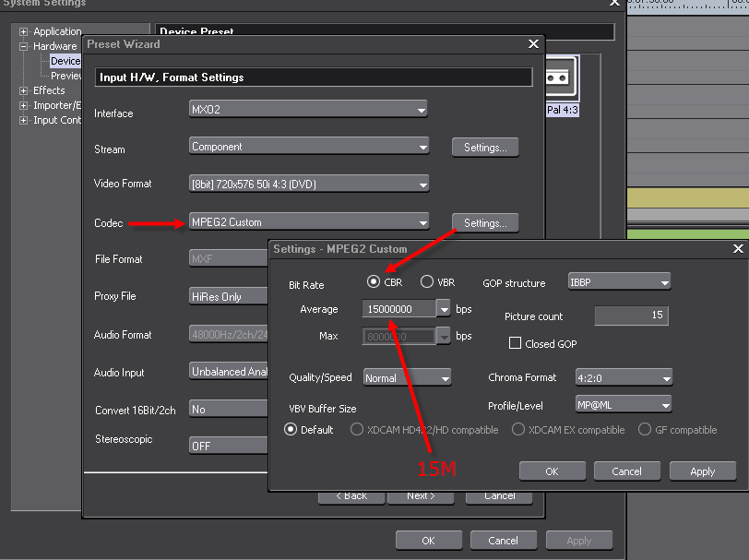Open the Interface MXO2 dropdown

point(308,109)
